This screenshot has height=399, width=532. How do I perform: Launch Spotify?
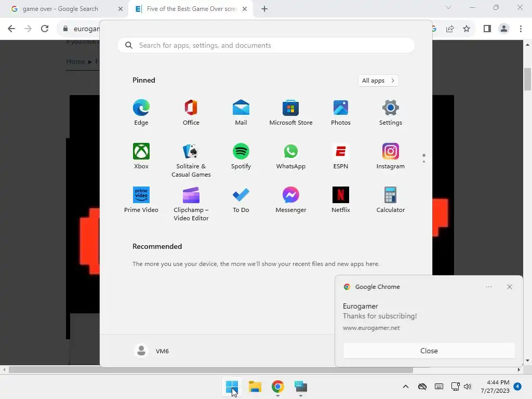click(241, 156)
